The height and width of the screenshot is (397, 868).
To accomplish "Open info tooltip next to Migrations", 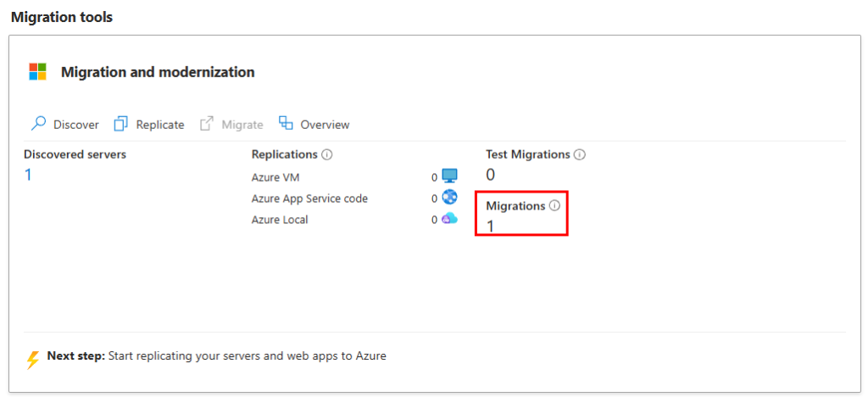I will click(x=554, y=205).
